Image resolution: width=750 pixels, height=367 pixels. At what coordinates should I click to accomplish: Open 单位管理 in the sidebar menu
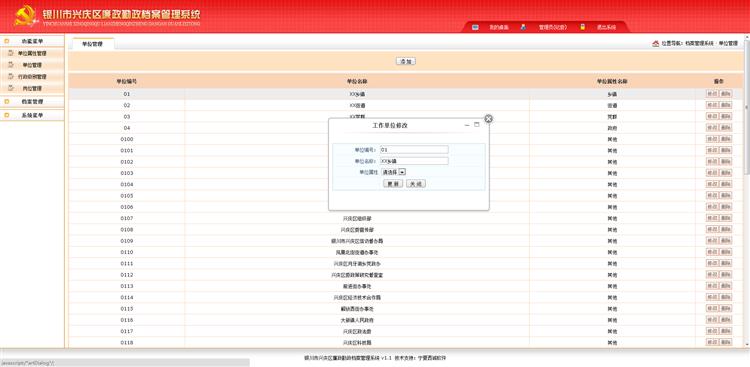[x=32, y=65]
